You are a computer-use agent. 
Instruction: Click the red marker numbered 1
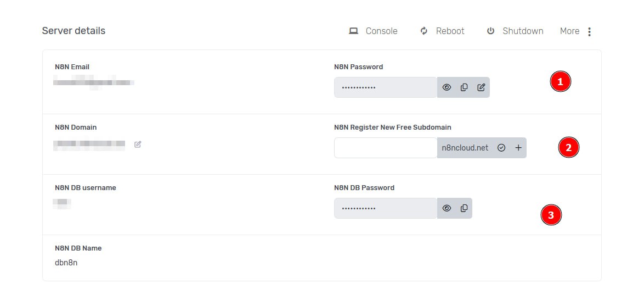coord(560,82)
